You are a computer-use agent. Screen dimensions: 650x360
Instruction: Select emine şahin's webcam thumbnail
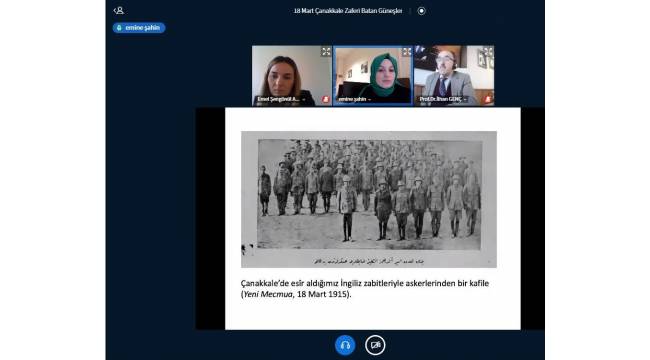pos(373,75)
